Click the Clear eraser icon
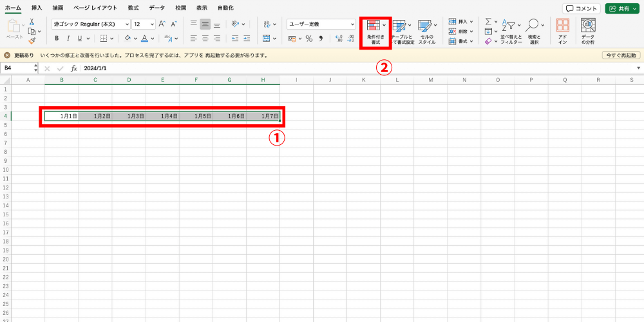Image resolution: width=644 pixels, height=322 pixels. pyautogui.click(x=488, y=41)
